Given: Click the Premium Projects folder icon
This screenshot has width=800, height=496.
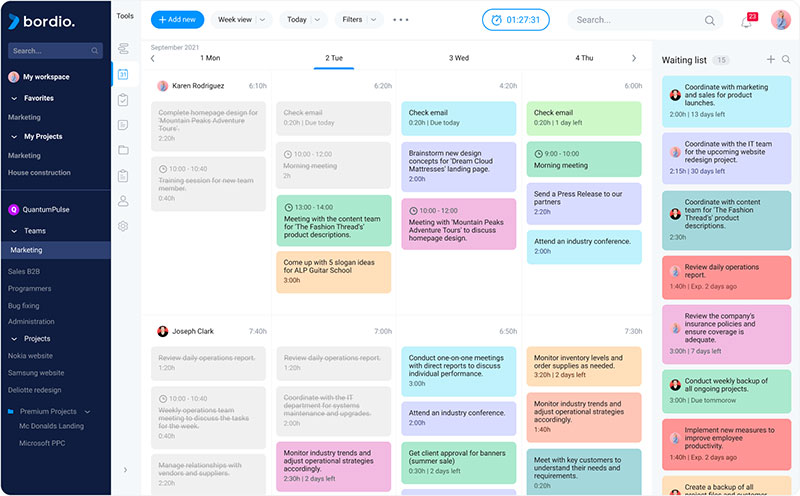Looking at the screenshot, I should coord(11,411).
